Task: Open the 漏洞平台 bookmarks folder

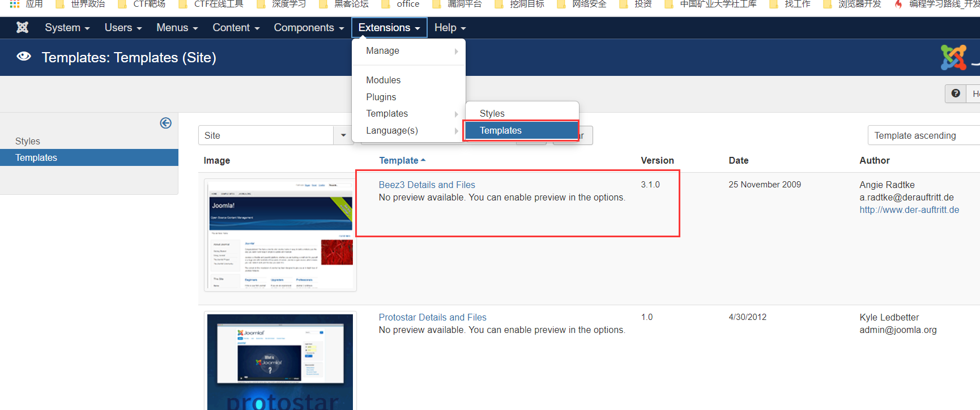Action: point(457,4)
